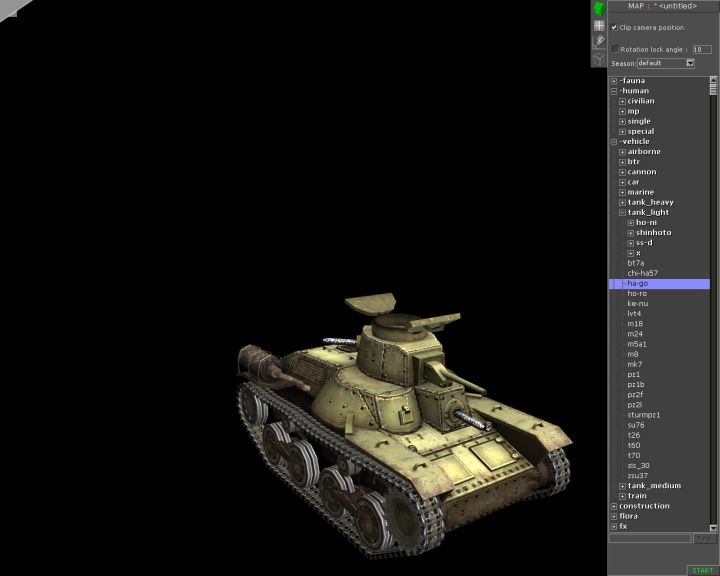Click the tree scrollbar down arrow

pos(714,527)
